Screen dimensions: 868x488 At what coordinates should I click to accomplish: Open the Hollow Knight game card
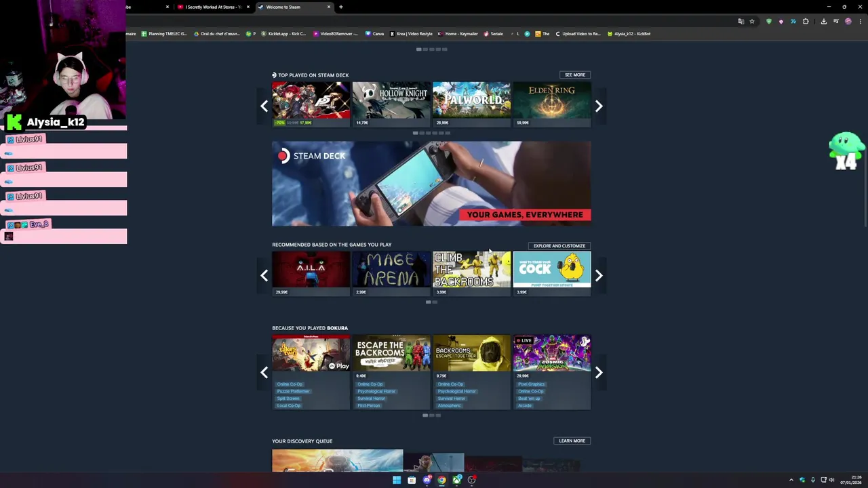(391, 104)
